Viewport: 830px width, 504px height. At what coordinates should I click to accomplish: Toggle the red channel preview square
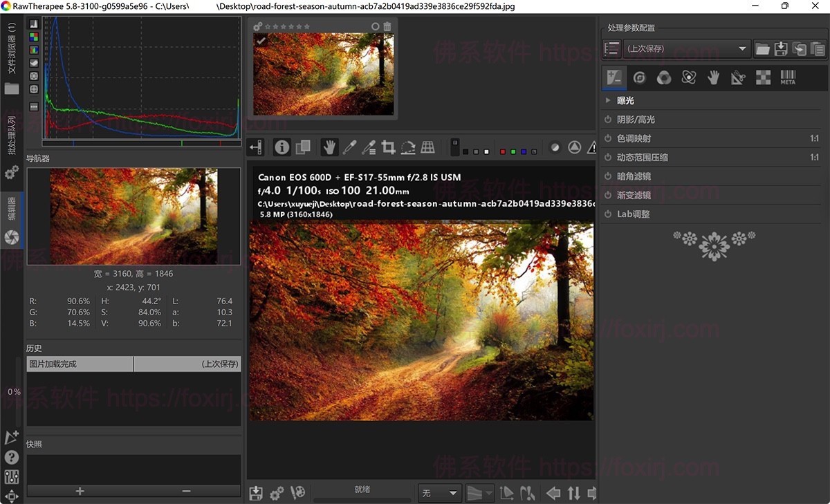tap(502, 151)
